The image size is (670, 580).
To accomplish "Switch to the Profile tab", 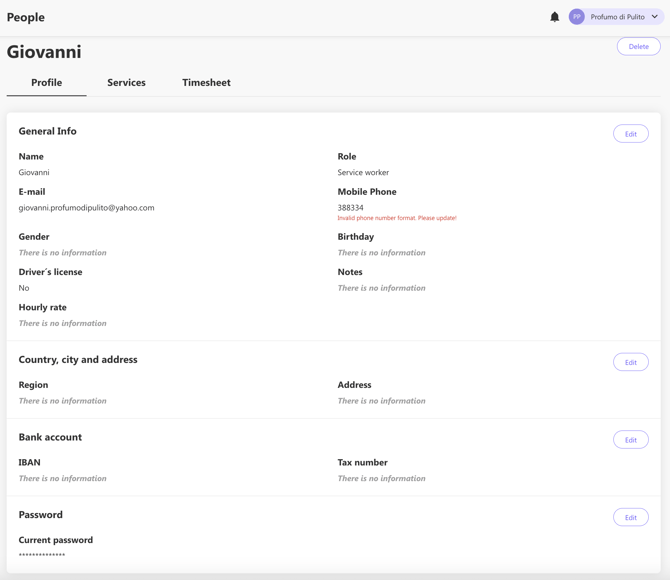I will click(x=47, y=82).
